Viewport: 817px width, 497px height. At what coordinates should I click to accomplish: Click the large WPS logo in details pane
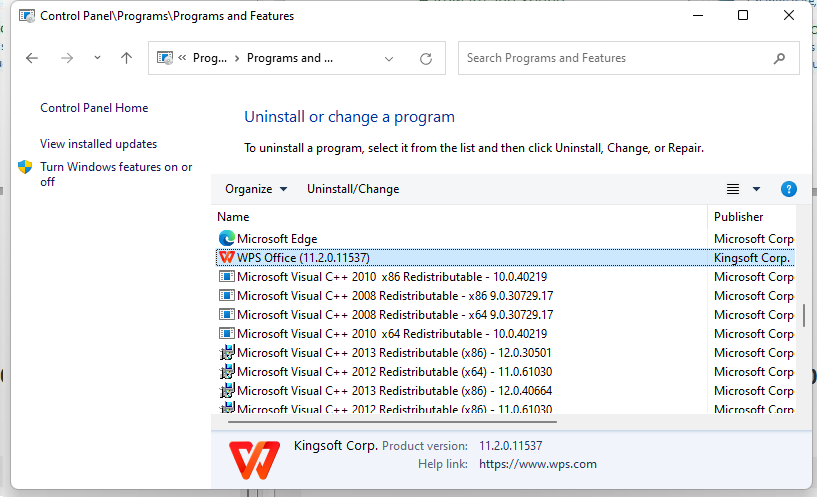tap(254, 456)
